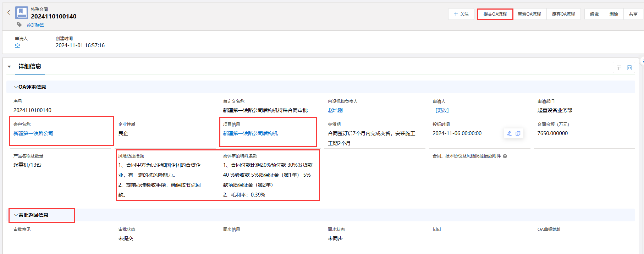Click the tag icon beside 添加标签
Screen dimensions: 644x254
click(19, 24)
